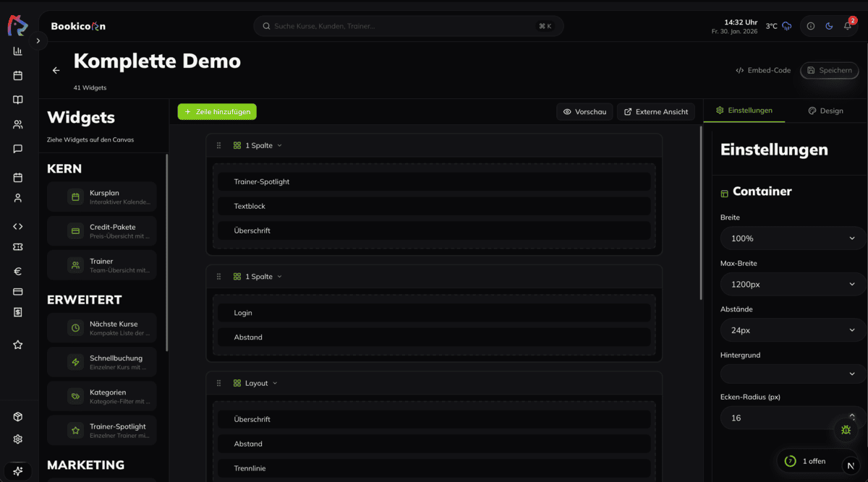The image size is (868, 482).
Task: Toggle dark mode with the moon icon
Action: [x=829, y=26]
